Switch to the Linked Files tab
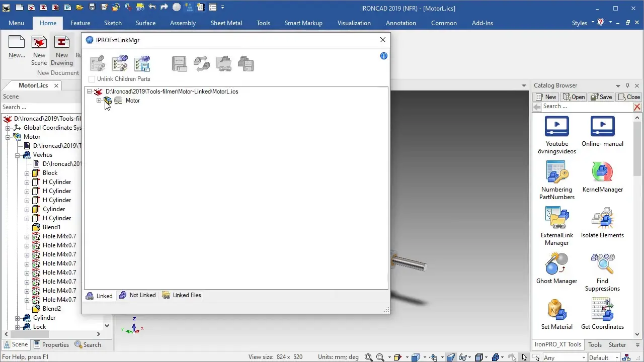Viewport: 644px width, 362px height. point(181,295)
